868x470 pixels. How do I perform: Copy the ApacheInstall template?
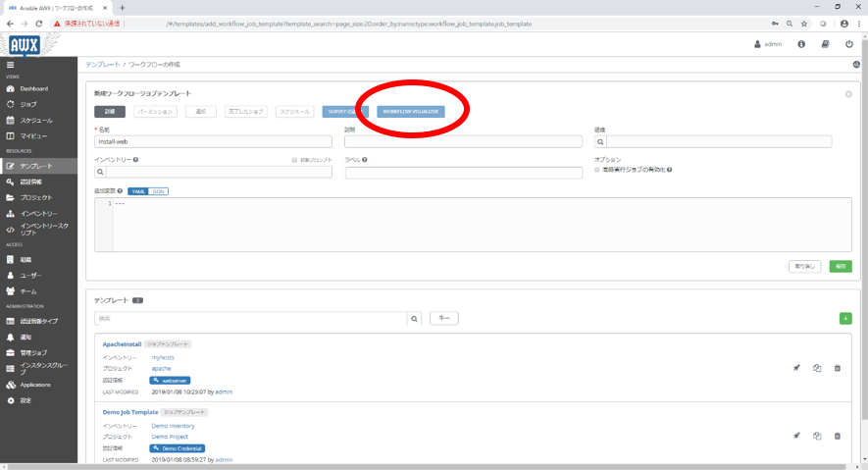817,368
